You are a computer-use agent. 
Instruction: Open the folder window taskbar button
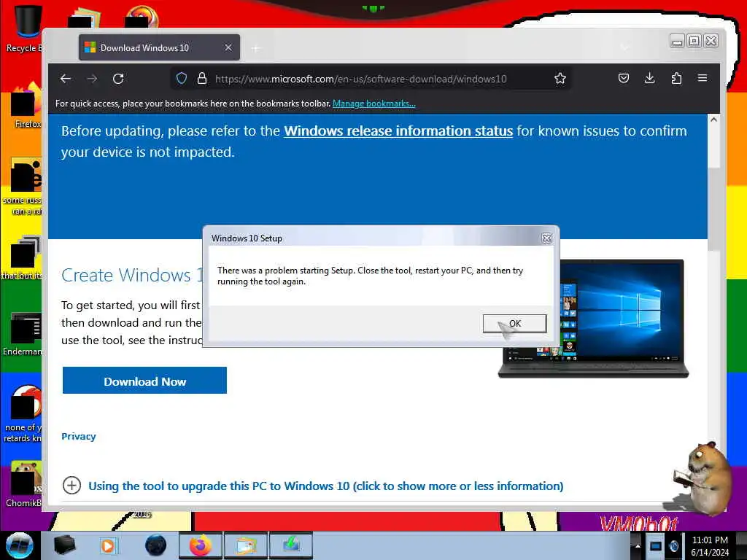(246, 545)
